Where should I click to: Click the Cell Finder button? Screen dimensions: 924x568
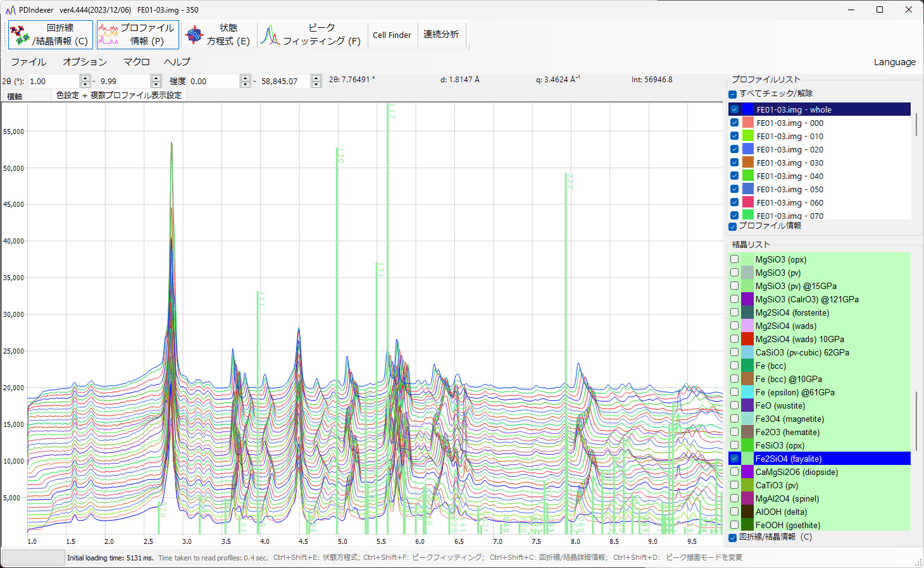click(392, 35)
